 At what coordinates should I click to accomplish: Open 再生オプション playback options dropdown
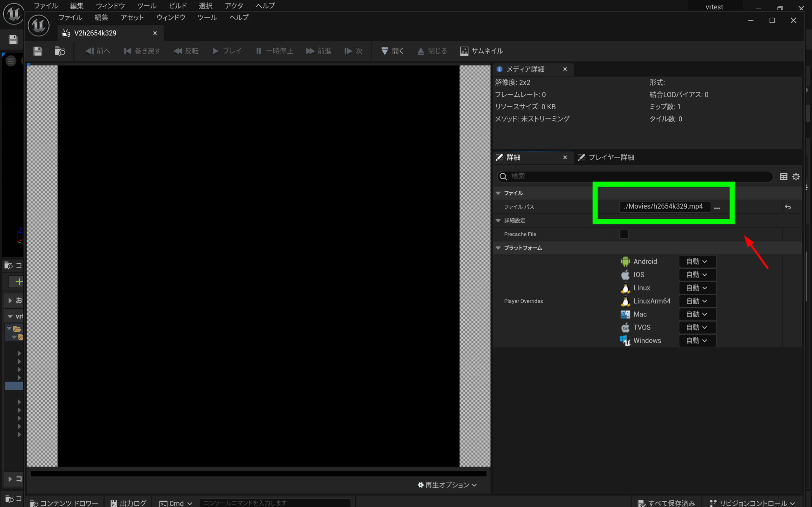(x=447, y=485)
